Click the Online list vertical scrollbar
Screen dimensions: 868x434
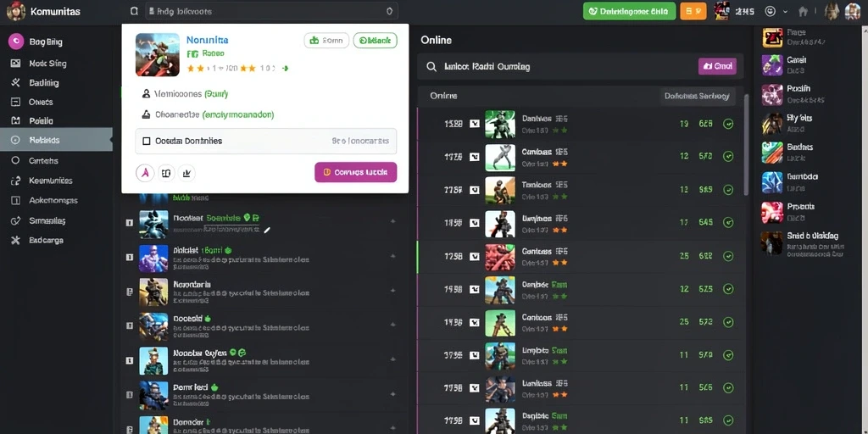click(x=746, y=144)
